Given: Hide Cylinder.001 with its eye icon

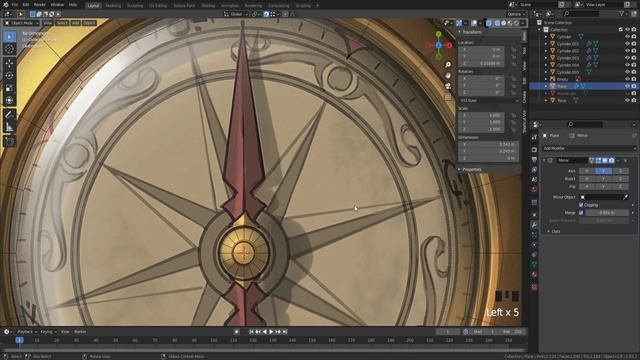Looking at the screenshot, I should tap(627, 44).
